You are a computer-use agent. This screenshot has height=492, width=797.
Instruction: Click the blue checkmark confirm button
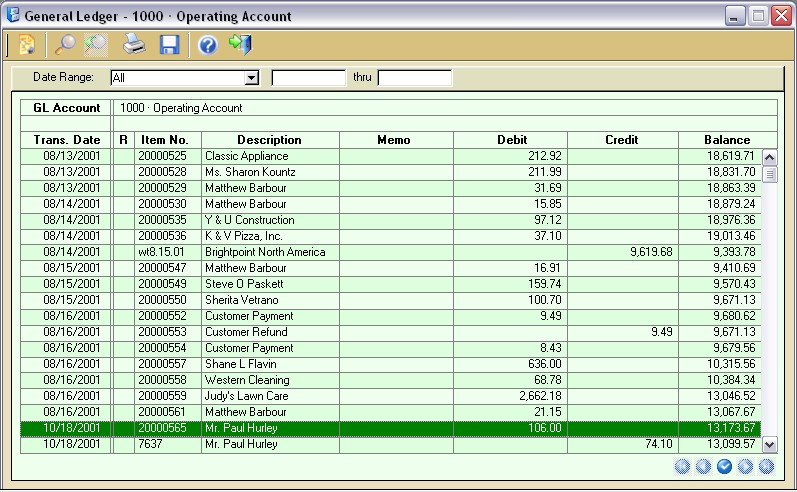coord(724,466)
